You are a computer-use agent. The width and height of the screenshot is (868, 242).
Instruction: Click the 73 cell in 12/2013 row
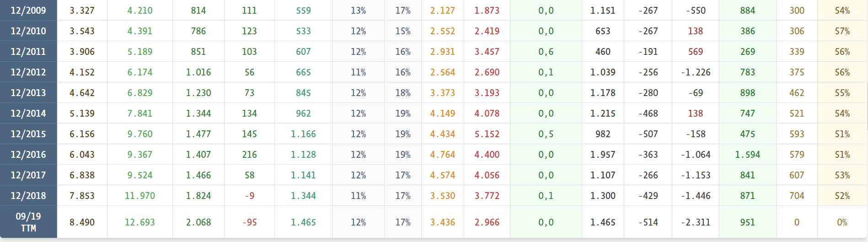[x=250, y=93]
